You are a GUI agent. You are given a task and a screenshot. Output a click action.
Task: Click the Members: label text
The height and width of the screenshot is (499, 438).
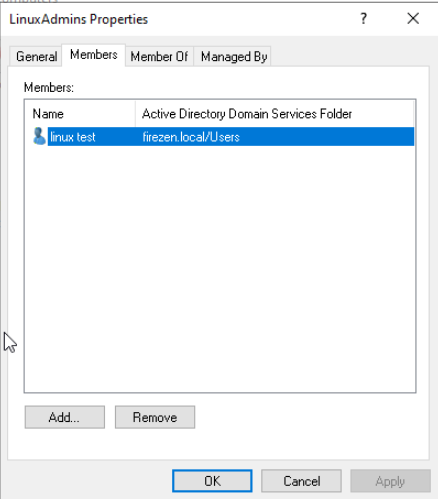click(49, 88)
